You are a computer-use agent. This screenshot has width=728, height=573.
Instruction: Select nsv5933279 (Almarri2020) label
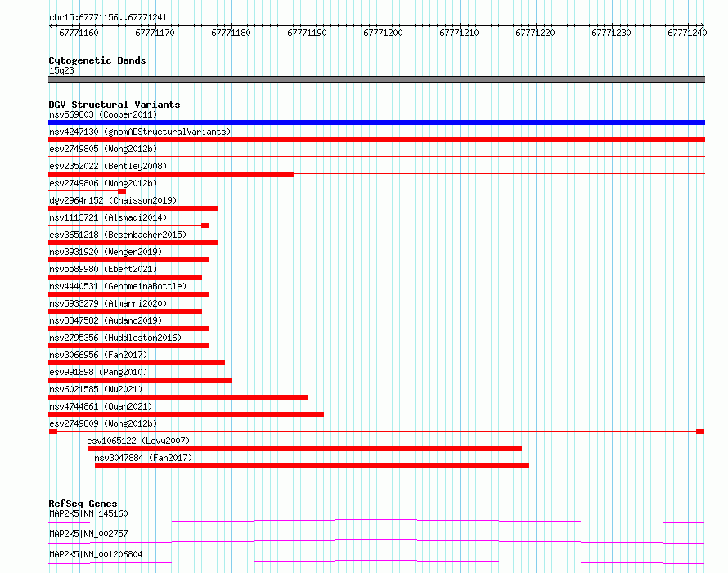(108, 303)
